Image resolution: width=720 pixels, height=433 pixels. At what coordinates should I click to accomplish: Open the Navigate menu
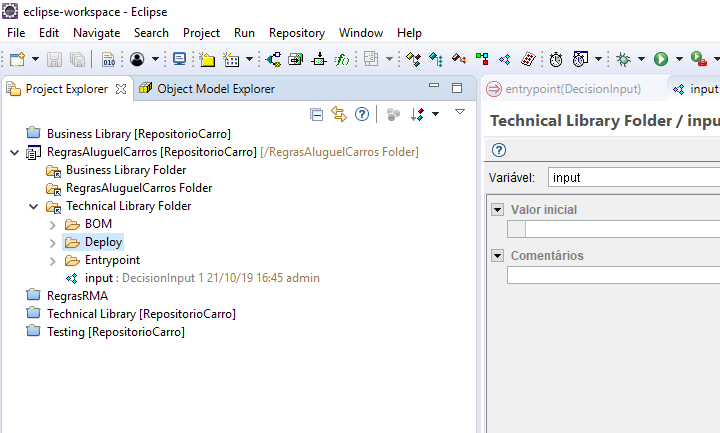click(96, 33)
